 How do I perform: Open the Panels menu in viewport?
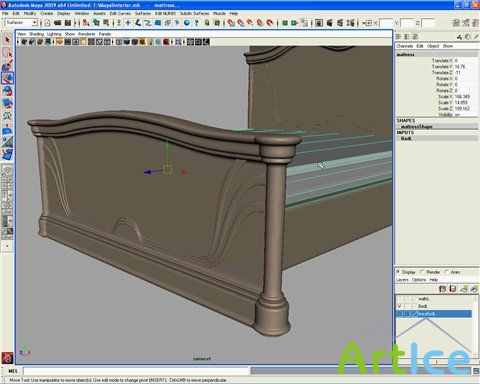point(105,34)
